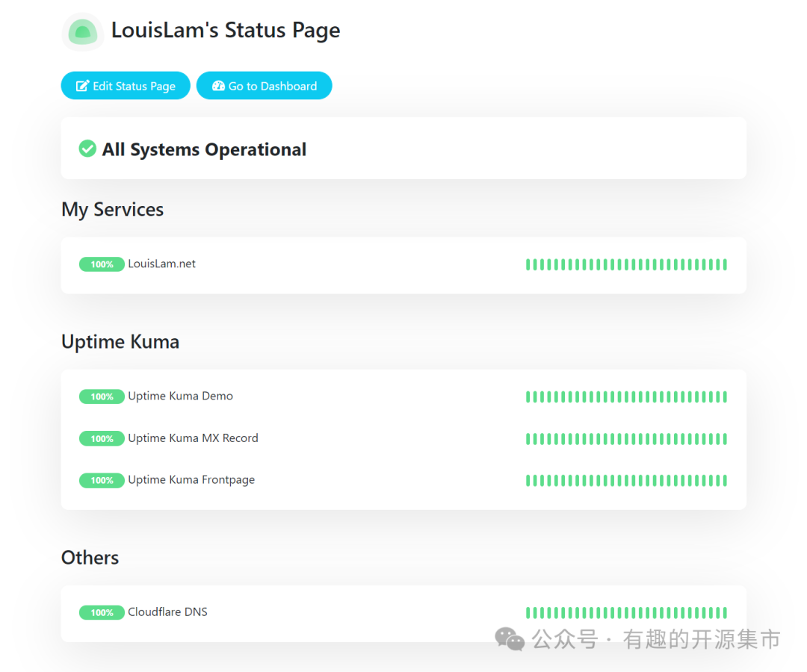Click 100% badge for Cloudflare DNS

click(x=102, y=612)
